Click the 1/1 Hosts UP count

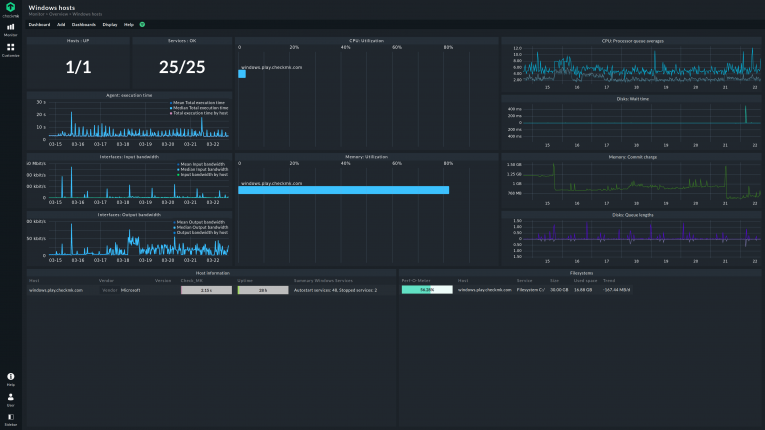77,67
